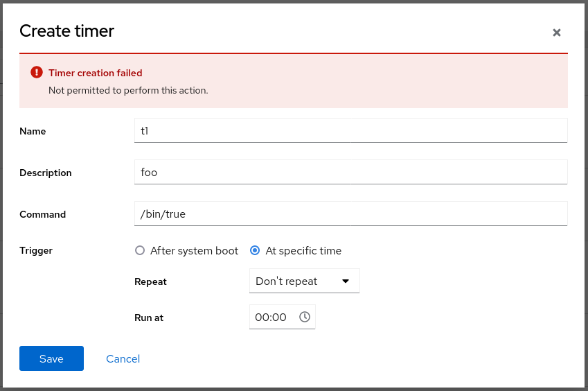Screen dimensions: 588x391
Task: Close the Create timer dialog
Action: tap(557, 33)
